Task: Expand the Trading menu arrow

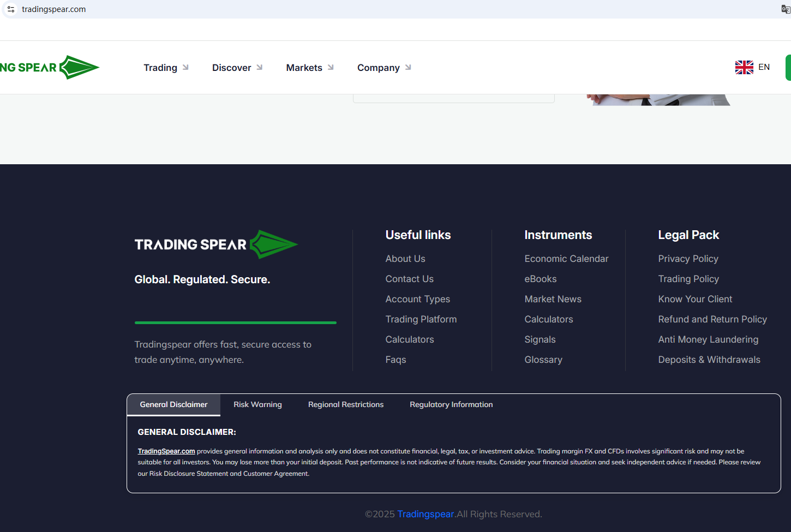Action: click(185, 68)
